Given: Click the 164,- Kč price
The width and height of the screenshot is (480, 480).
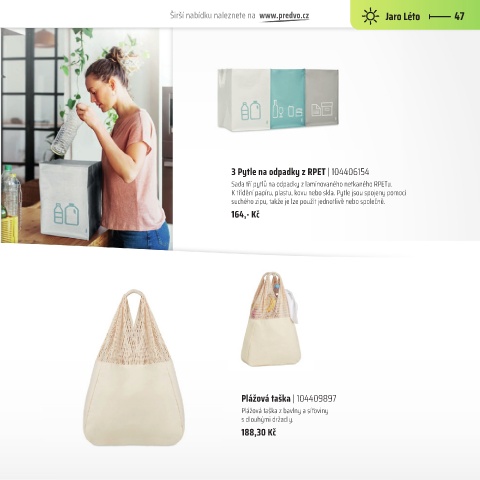Looking at the screenshot, I should (245, 214).
